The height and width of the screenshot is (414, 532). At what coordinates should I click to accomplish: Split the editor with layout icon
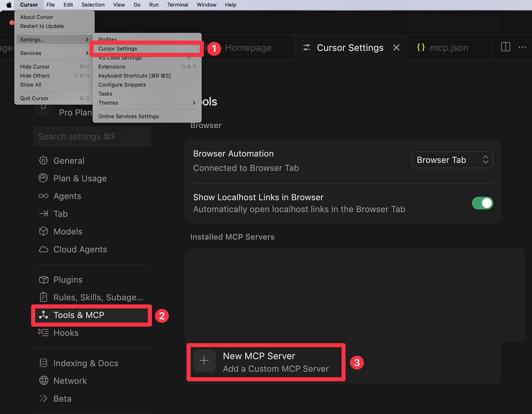506,47
